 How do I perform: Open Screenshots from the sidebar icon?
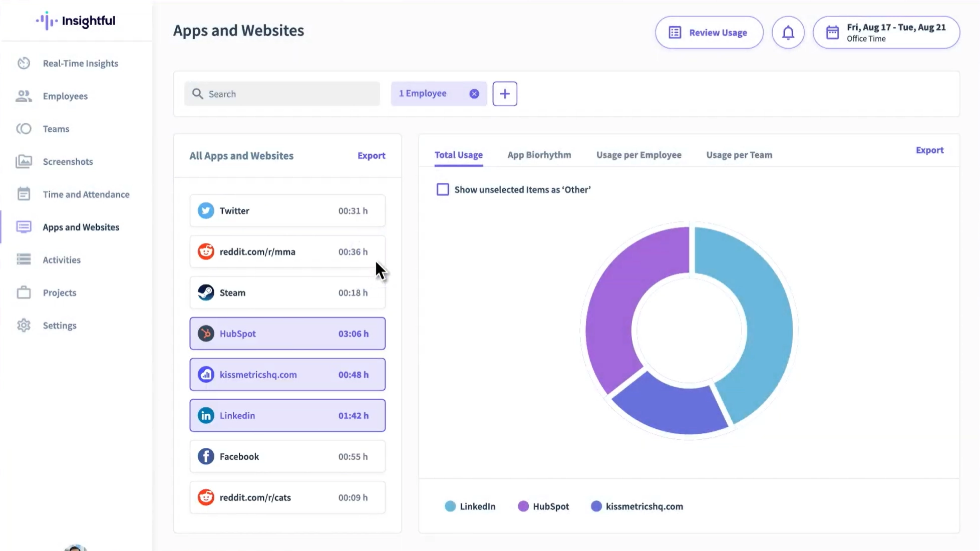pos(24,161)
